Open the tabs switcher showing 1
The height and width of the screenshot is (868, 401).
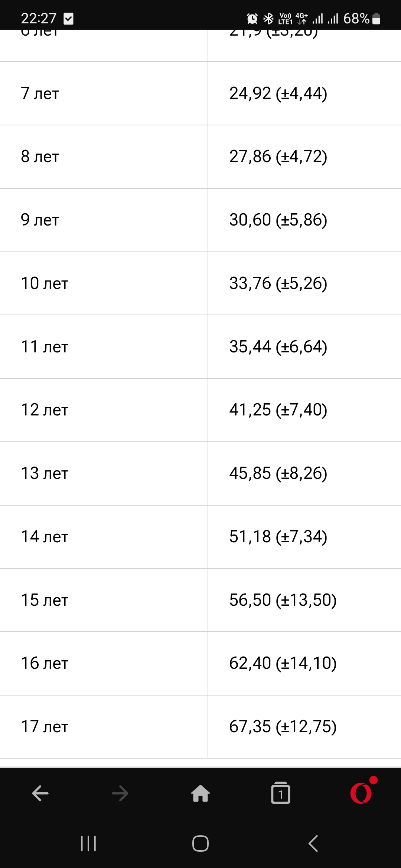(x=281, y=793)
